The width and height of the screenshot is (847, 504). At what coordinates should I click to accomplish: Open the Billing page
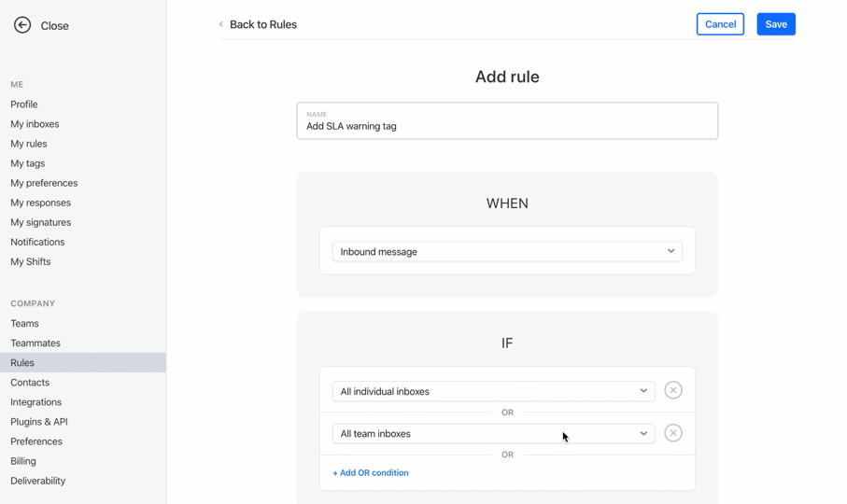[x=23, y=461]
